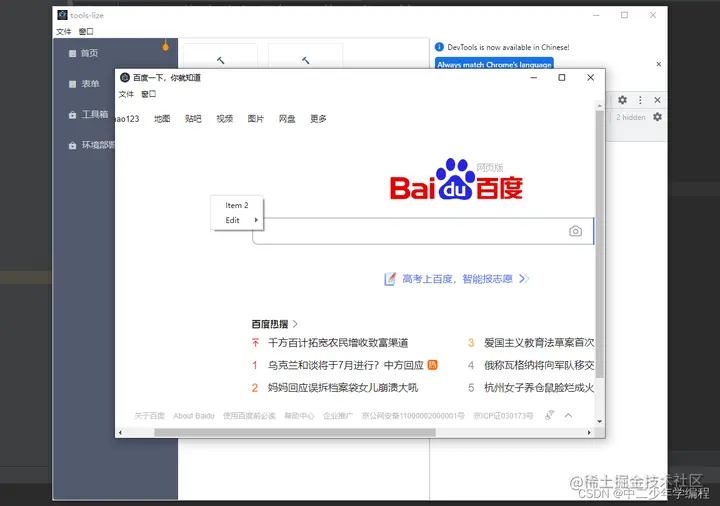Open hot search 俄称瓦格纳将向军队移交
The height and width of the screenshot is (506, 720).
coord(539,365)
